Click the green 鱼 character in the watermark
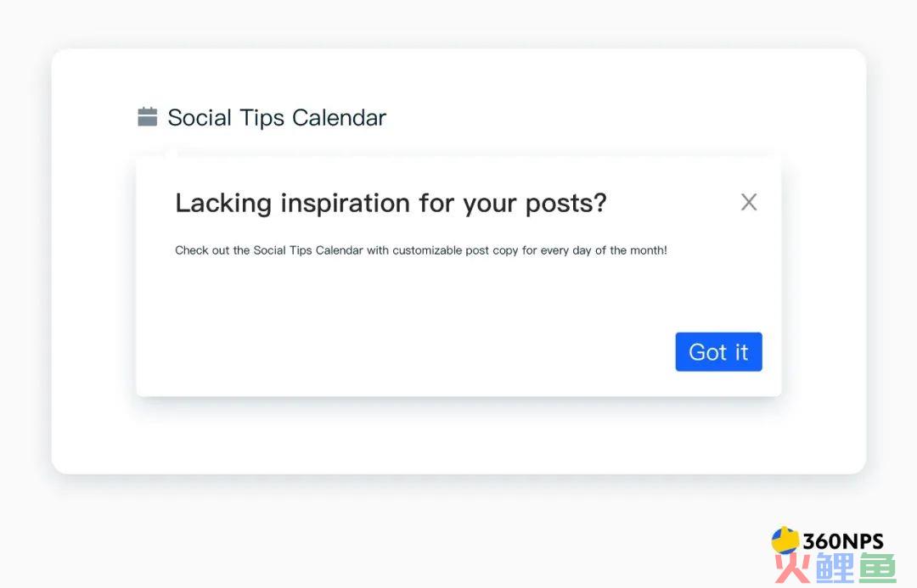 tap(876, 567)
